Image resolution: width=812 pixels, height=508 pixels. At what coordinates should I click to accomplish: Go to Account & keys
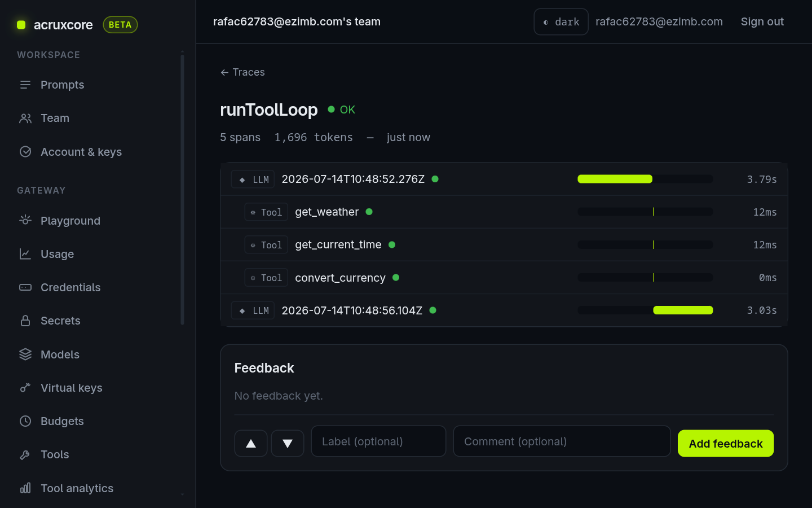(81, 152)
